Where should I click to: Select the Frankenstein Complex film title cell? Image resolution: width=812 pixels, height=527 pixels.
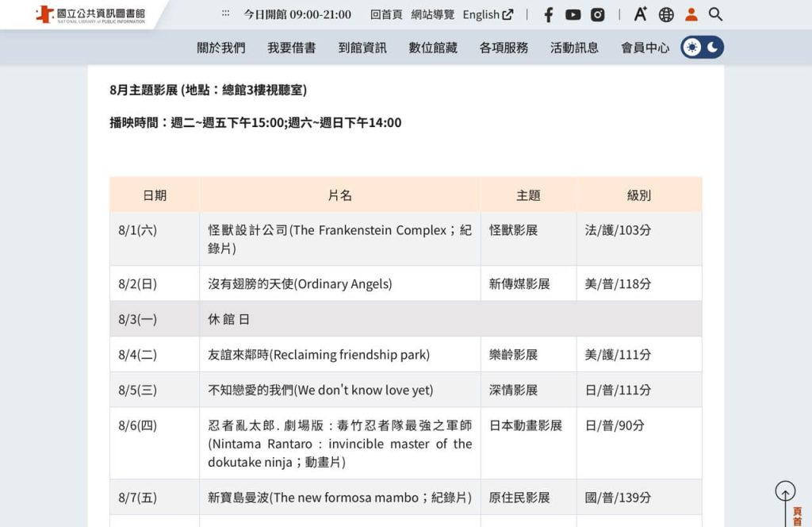(340, 239)
